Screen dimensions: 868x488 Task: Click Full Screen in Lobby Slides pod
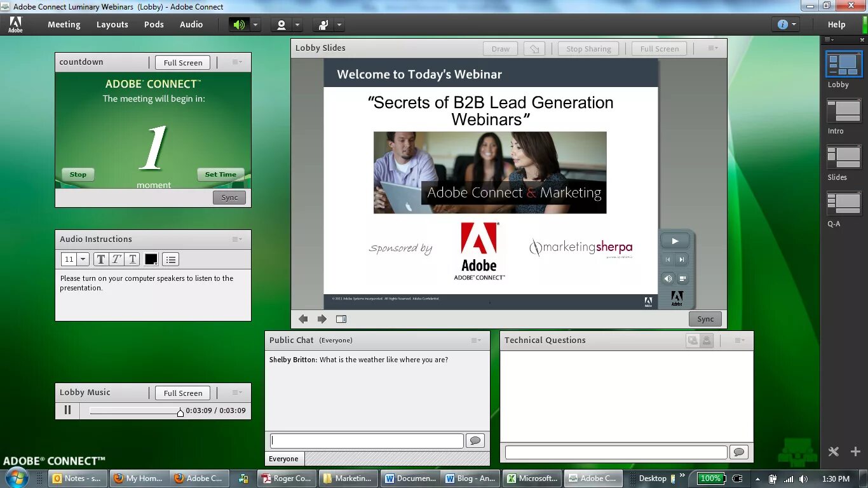point(660,49)
